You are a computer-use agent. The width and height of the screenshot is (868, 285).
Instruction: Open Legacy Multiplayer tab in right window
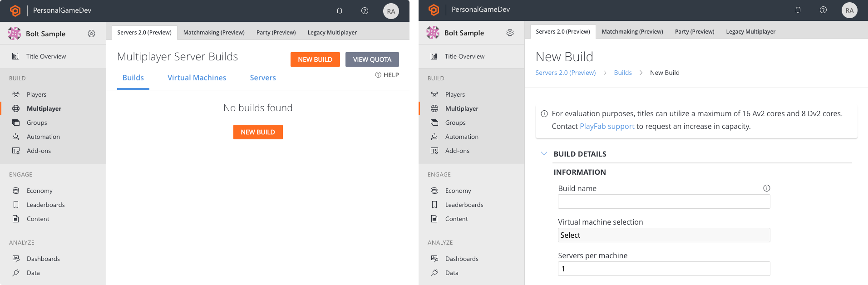[751, 32]
